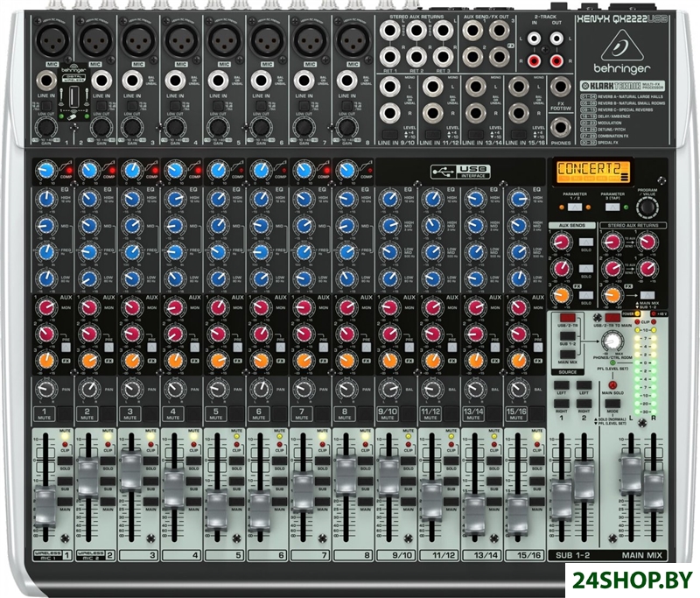
Task: Toggle the channel 2 MAIN routing button
Action: click(108, 502)
